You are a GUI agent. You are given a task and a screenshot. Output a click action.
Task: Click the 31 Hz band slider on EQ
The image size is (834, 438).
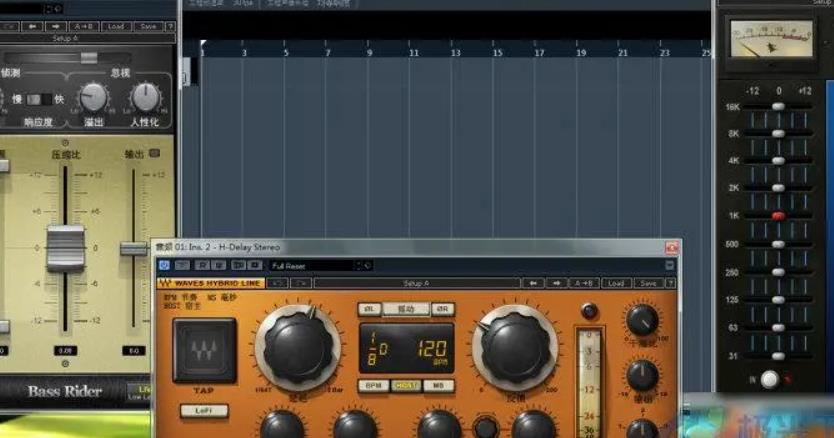(778, 356)
